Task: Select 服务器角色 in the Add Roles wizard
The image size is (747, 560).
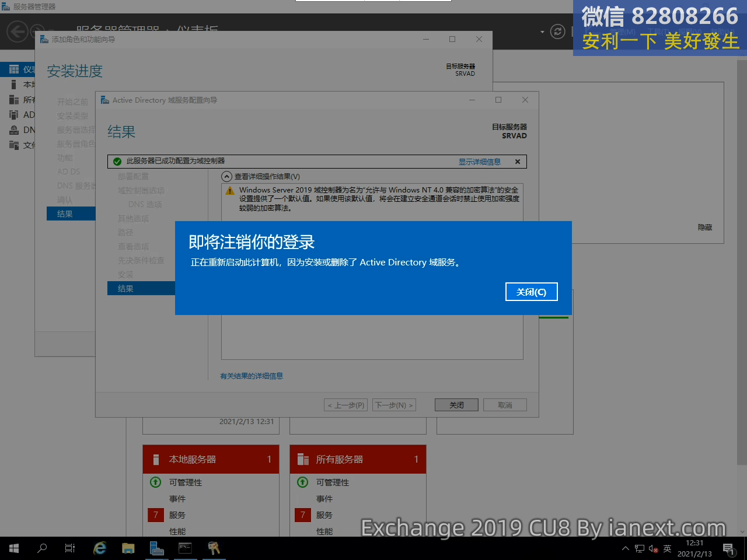Action: 76,143
